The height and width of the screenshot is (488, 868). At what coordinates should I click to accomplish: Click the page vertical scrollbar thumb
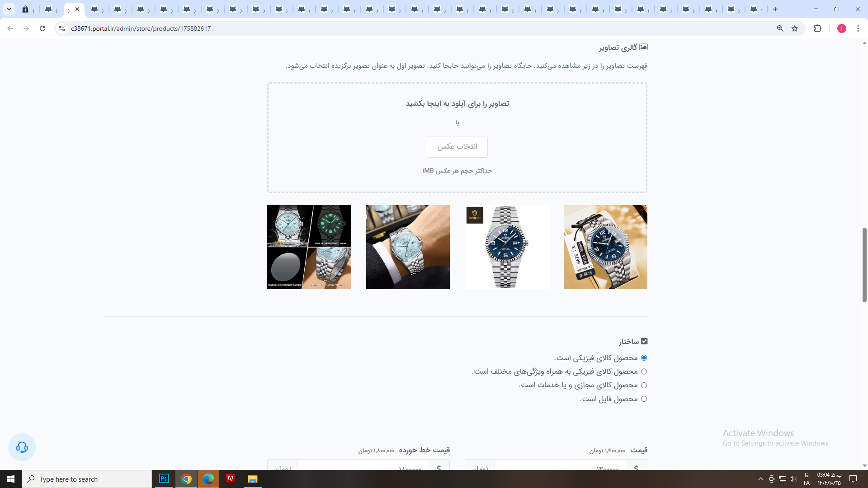coord(864,264)
